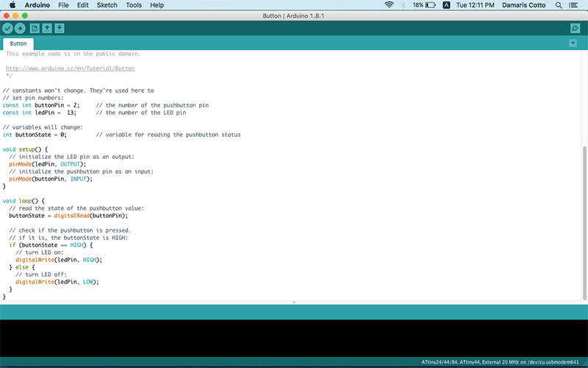This screenshot has height=368, width=588.
Task: Click the vertical editor scrollbar thumb
Action: (584, 223)
